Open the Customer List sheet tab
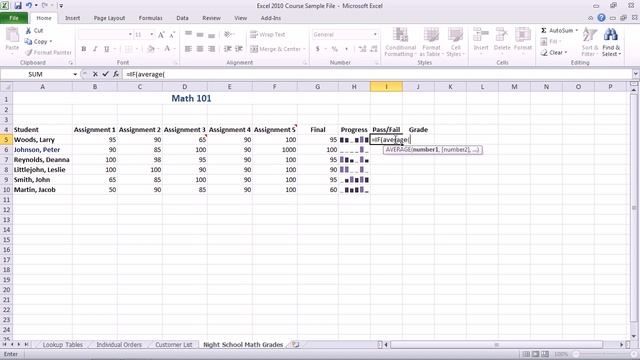This screenshot has height=360, width=640. (174, 345)
